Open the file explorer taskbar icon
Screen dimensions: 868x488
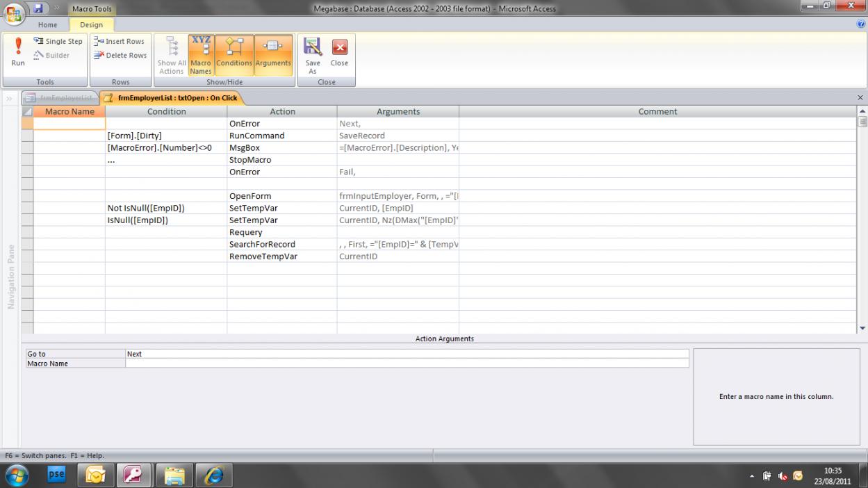(x=174, y=475)
